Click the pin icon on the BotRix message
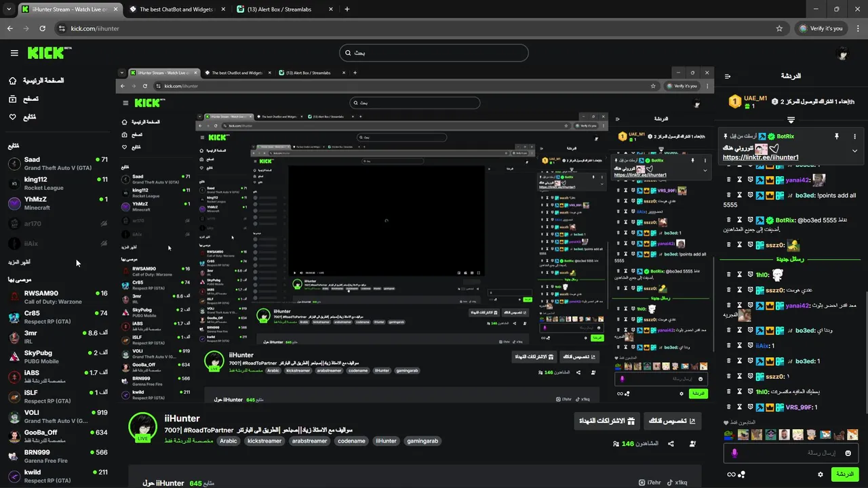Viewport: 868px width, 488px height. [837, 136]
